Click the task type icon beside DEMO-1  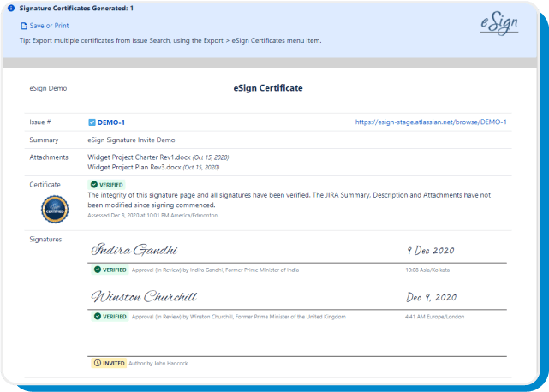92,122
